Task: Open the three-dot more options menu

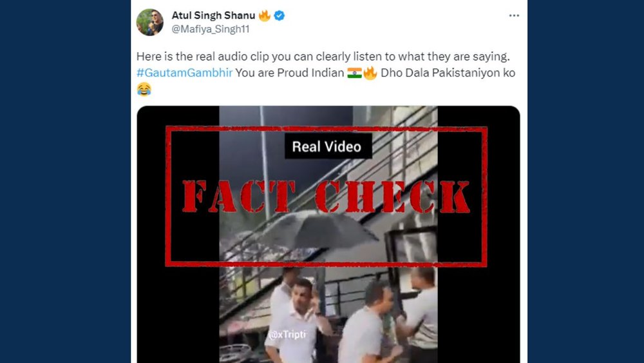Action: click(x=514, y=15)
